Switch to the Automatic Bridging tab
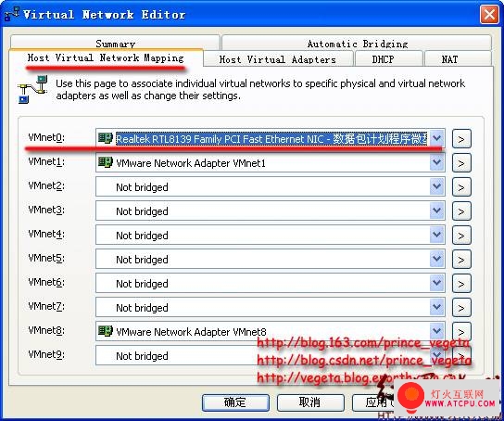Screen dimensions: 504x421 pos(357,43)
